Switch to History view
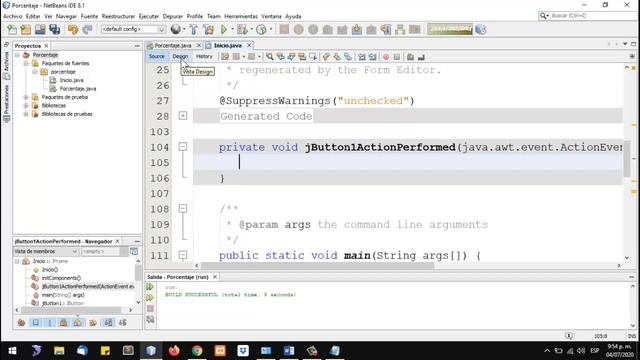Viewport: 640px width, 360px height. [x=204, y=56]
